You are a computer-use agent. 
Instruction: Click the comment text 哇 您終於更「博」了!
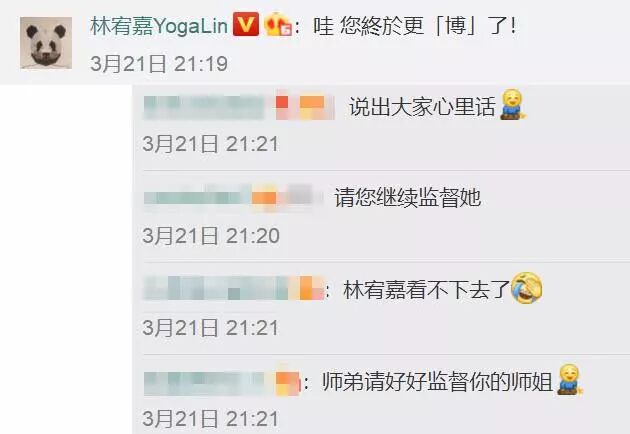tap(415, 26)
